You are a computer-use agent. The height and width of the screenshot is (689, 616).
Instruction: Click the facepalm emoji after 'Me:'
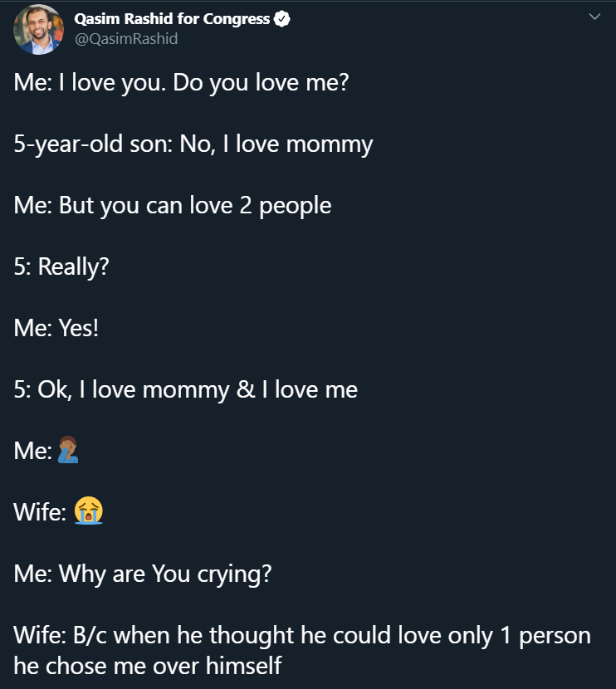[x=68, y=450]
